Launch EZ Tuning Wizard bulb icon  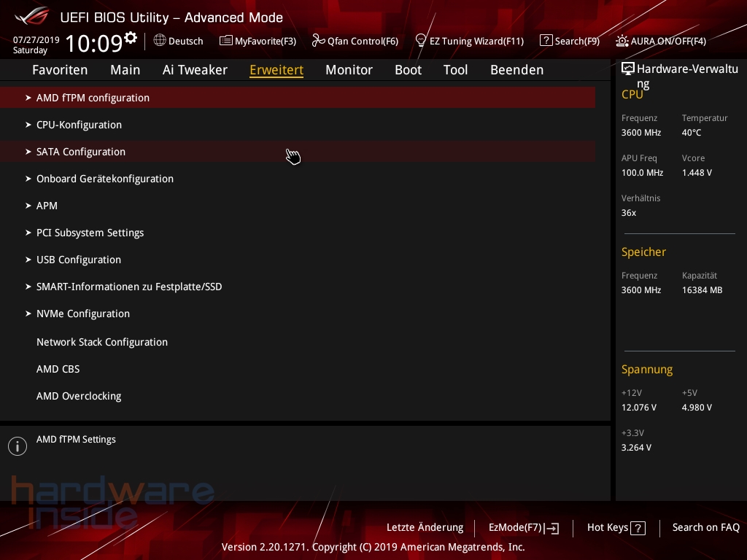coord(420,41)
